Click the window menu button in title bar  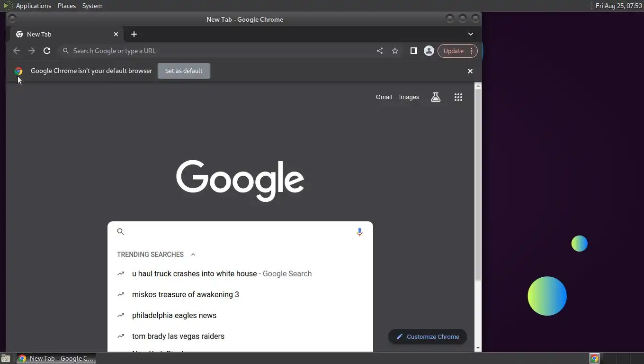tap(12, 19)
